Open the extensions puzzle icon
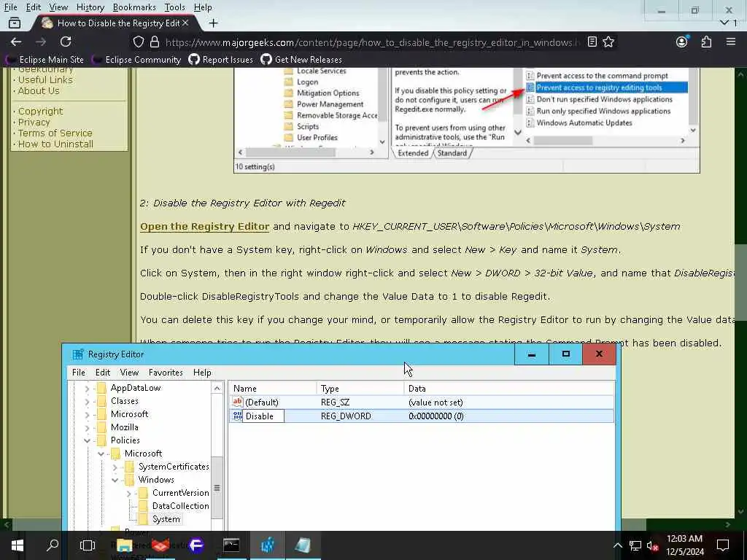The height and width of the screenshot is (560, 747). coord(706,42)
